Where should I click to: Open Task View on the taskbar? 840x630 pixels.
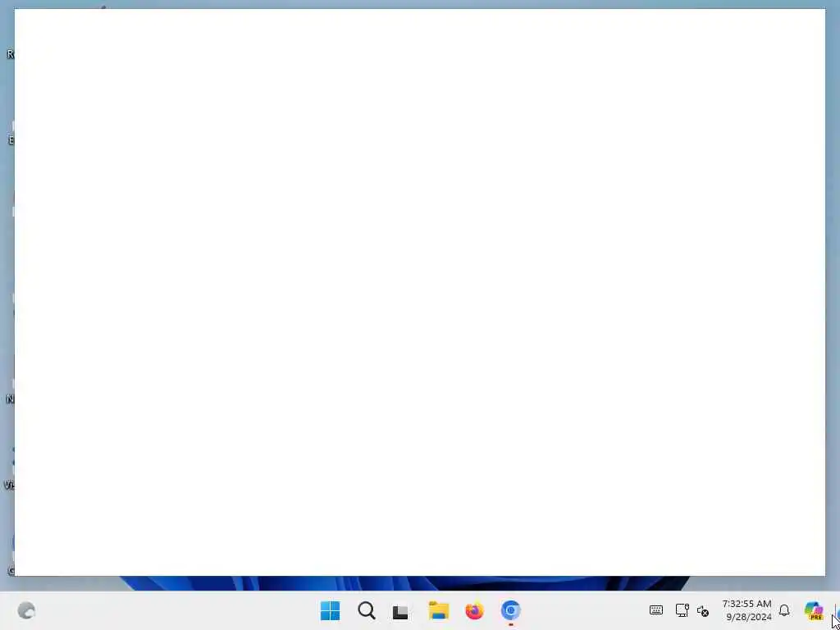(400, 611)
